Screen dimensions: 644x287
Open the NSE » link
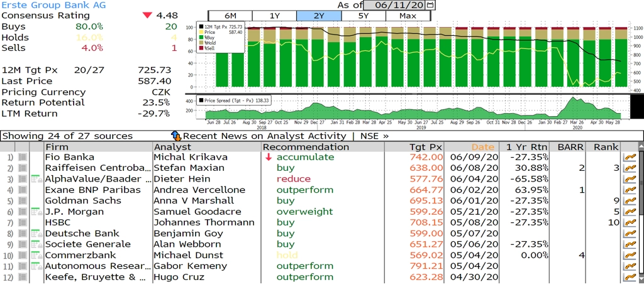click(374, 136)
